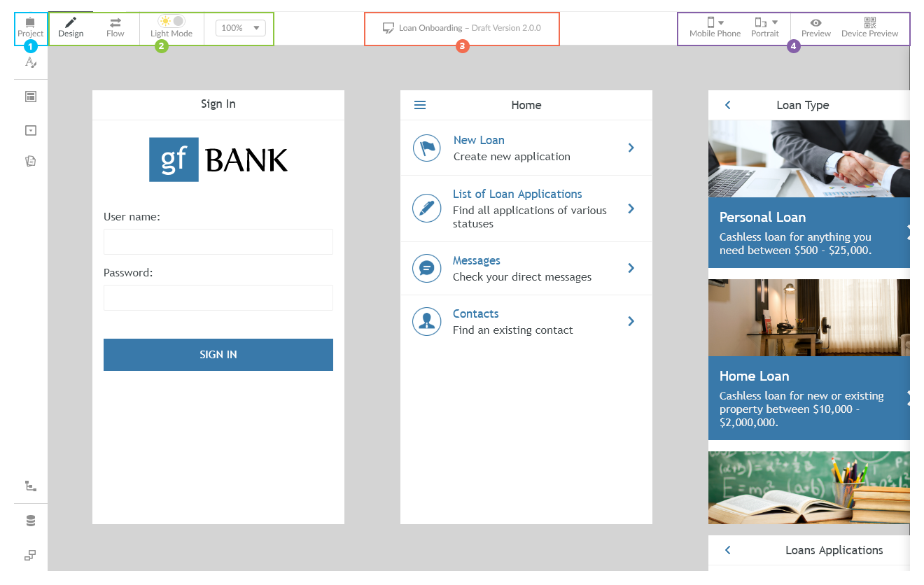This screenshot has height=585, width=924.
Task: Open the Messages link
Action: click(x=477, y=260)
